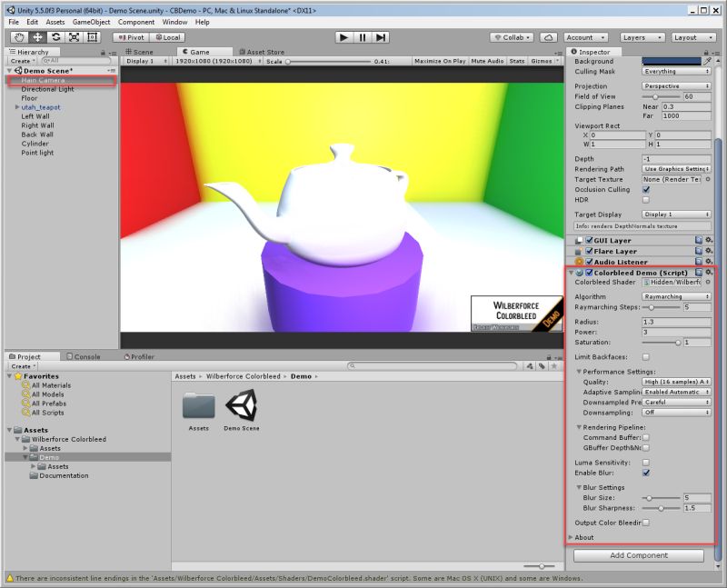This screenshot has height=588, width=727.
Task: Pick background color with eyedropper
Action: [708, 61]
